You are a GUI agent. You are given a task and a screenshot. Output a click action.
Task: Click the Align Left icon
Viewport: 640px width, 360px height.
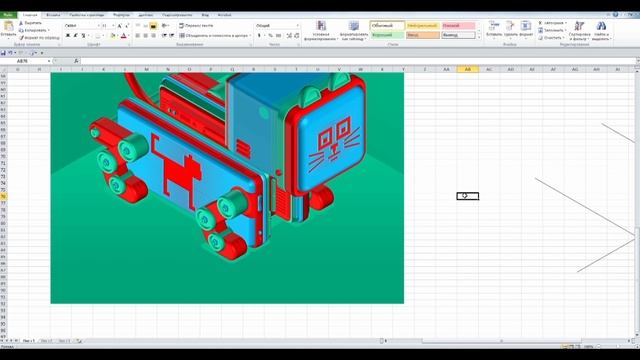click(x=138, y=36)
